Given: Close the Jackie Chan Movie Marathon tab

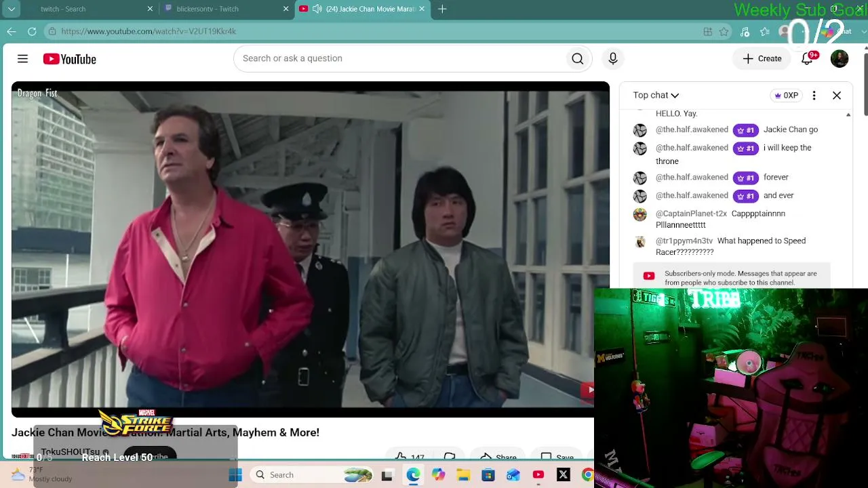Looking at the screenshot, I should point(422,9).
